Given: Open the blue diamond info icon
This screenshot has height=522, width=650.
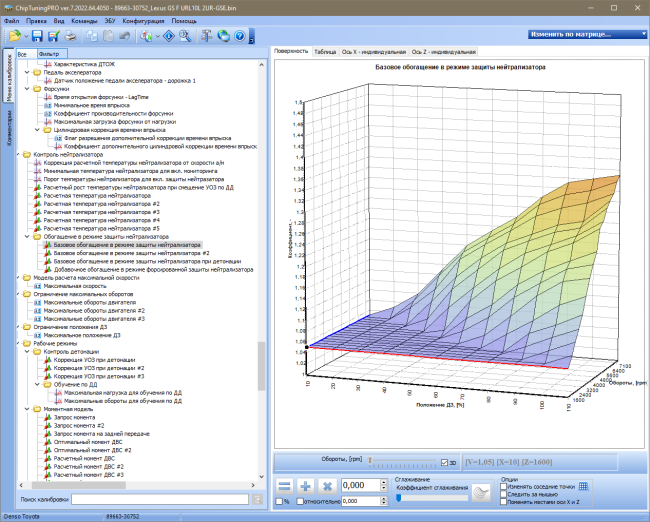Looking at the screenshot, I should 169,36.
